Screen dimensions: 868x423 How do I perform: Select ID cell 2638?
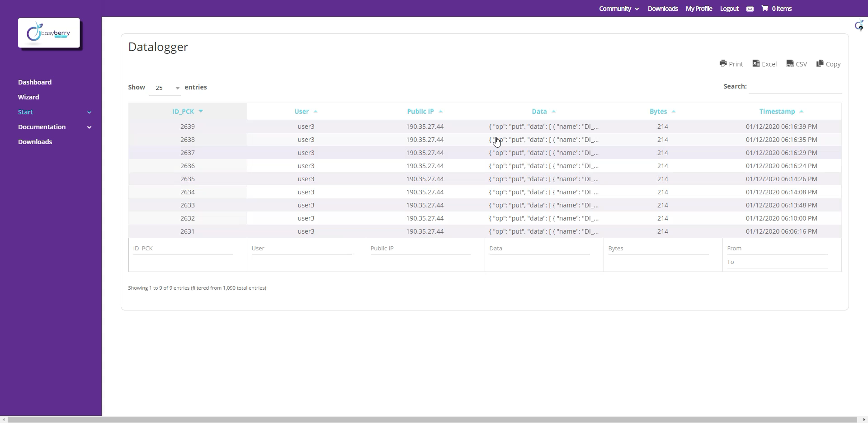click(x=188, y=140)
